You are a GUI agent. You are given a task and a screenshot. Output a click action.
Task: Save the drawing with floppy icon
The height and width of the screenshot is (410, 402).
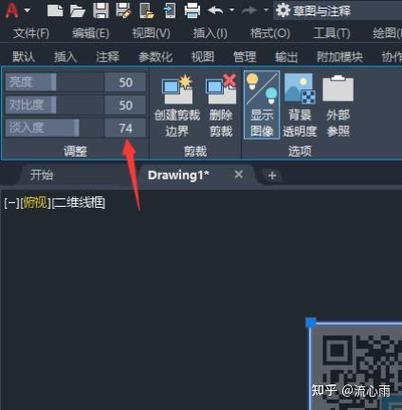click(101, 10)
